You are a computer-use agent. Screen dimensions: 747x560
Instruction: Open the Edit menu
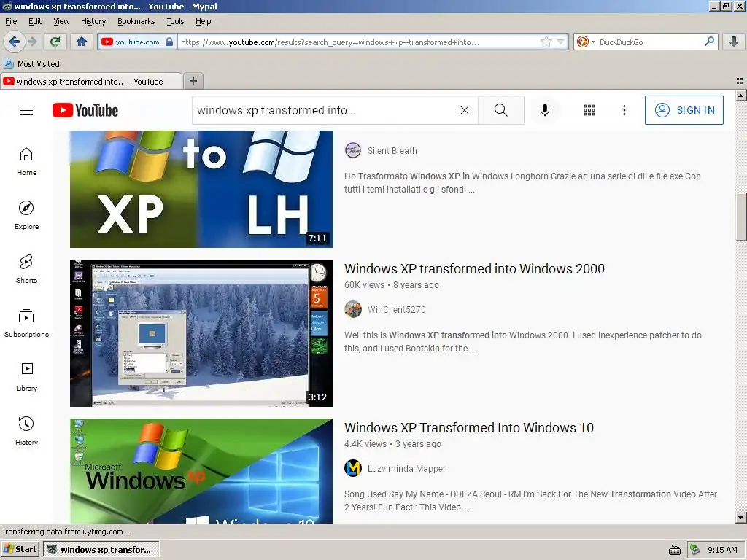[35, 21]
